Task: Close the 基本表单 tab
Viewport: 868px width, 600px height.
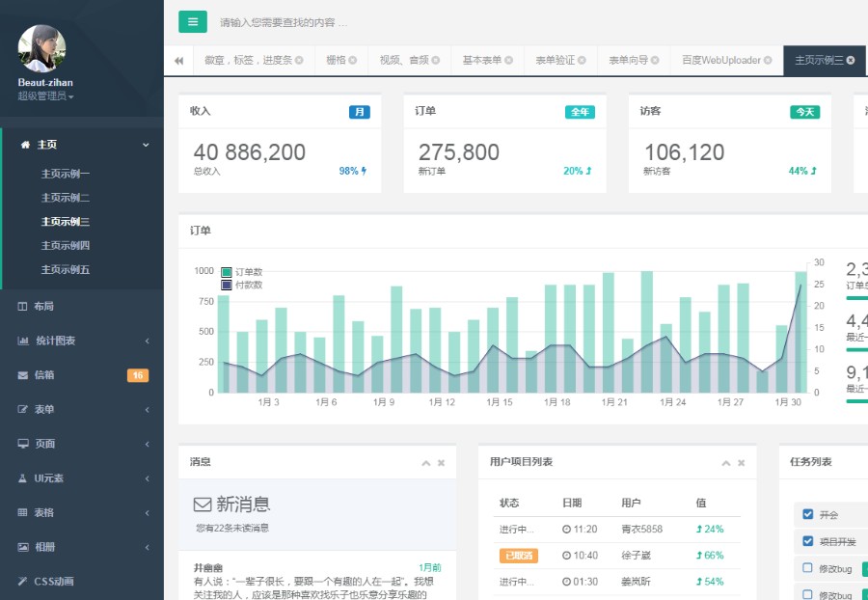Action: (508, 61)
